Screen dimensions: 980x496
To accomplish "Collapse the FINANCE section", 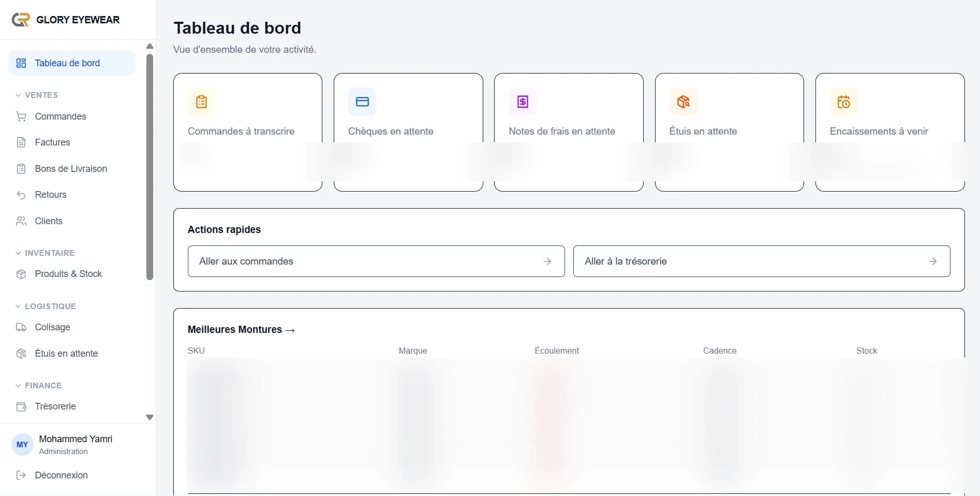I will pos(38,386).
